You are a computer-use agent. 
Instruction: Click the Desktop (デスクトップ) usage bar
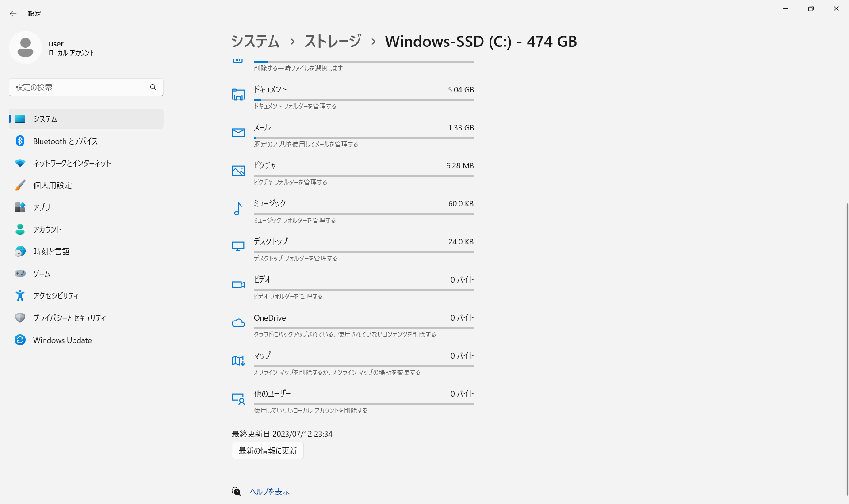363,252
